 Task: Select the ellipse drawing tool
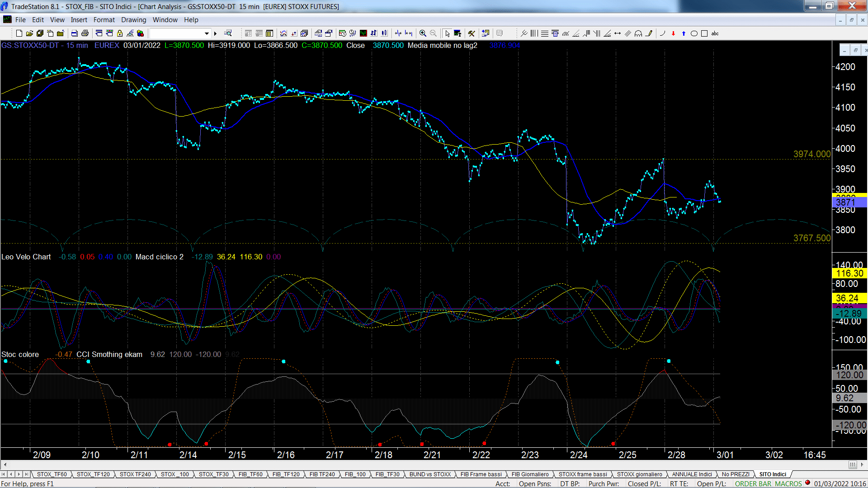694,33
